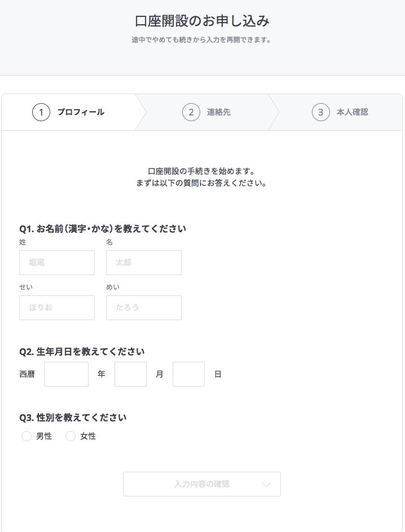Viewport: 405px width, 532px height.
Task: Go to the 本人確認 step tab
Action: 336,112
